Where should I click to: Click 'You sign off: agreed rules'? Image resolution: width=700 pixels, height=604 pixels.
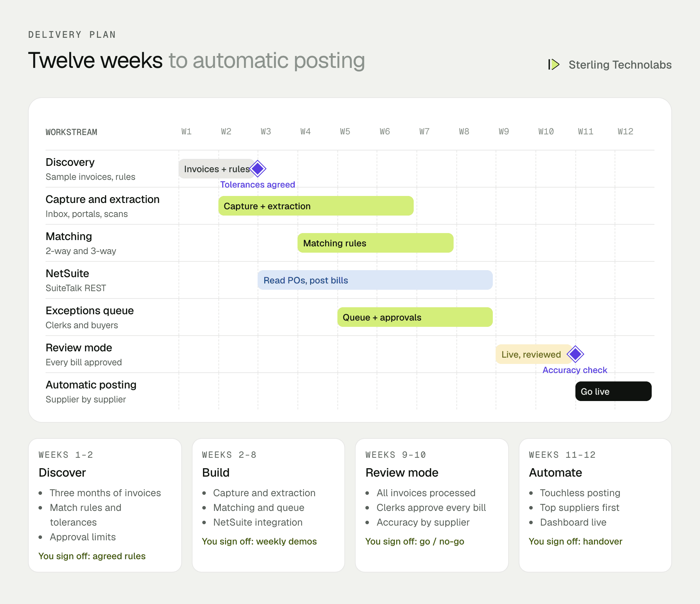point(92,556)
